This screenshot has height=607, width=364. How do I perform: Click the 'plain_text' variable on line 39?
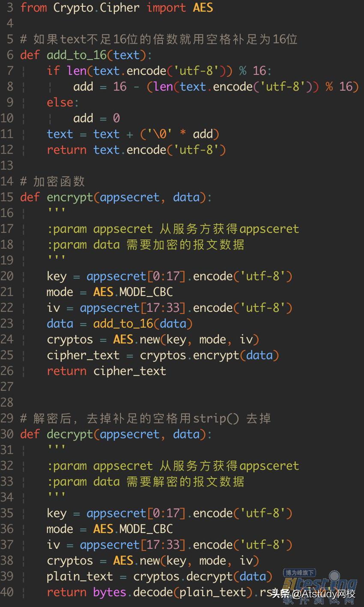[80, 577]
